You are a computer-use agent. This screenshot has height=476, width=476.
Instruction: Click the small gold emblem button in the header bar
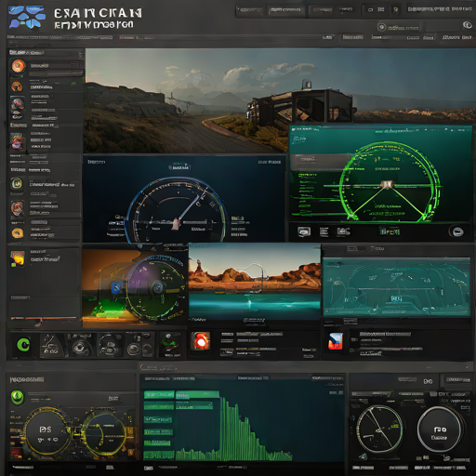(396, 9)
